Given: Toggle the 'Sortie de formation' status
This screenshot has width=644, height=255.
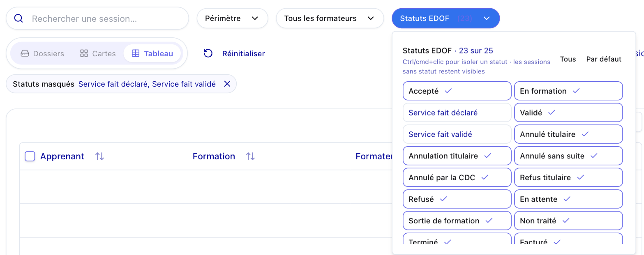Looking at the screenshot, I should 457,221.
